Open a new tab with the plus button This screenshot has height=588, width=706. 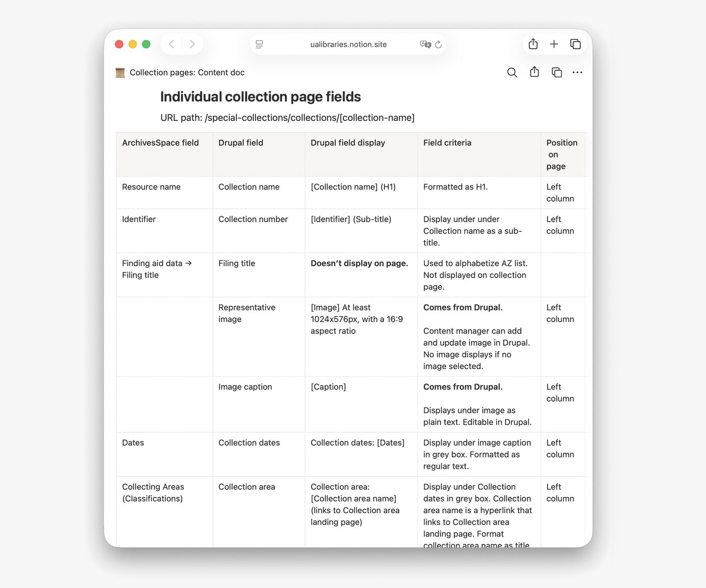click(554, 44)
